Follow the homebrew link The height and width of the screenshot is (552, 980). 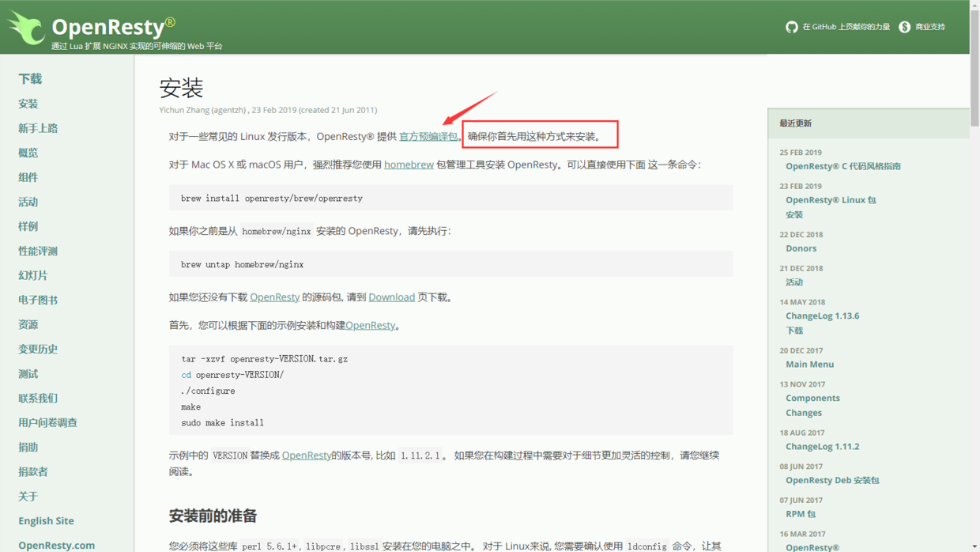[409, 164]
